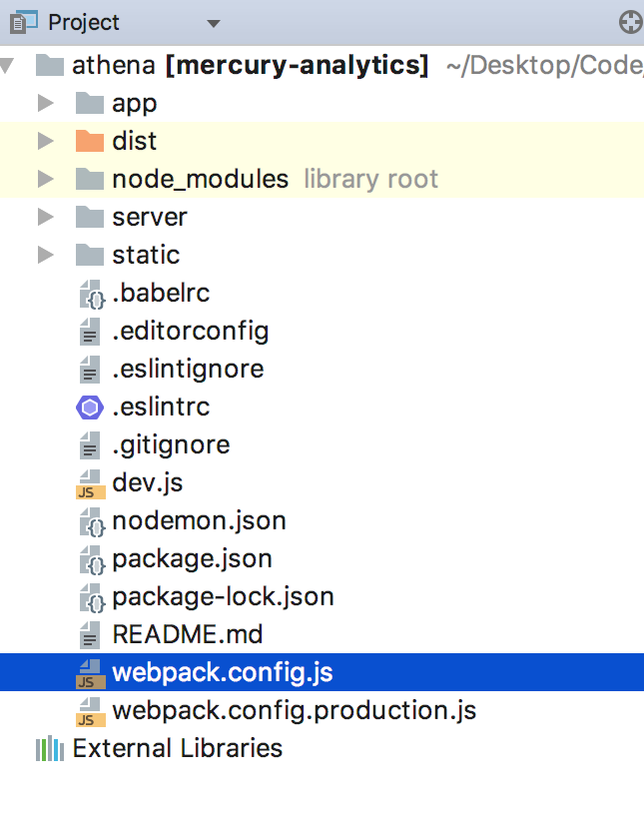Click the Project panel icon in the header

(x=24, y=22)
